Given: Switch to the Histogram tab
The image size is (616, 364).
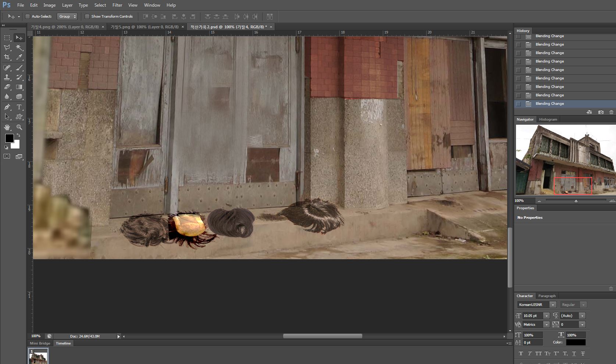Looking at the screenshot, I should [548, 119].
